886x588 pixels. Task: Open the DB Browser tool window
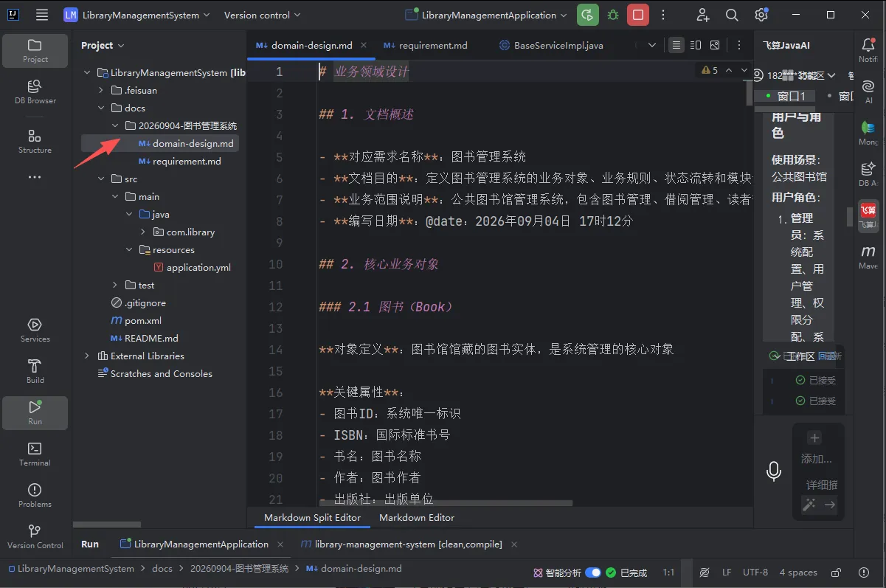coord(35,92)
